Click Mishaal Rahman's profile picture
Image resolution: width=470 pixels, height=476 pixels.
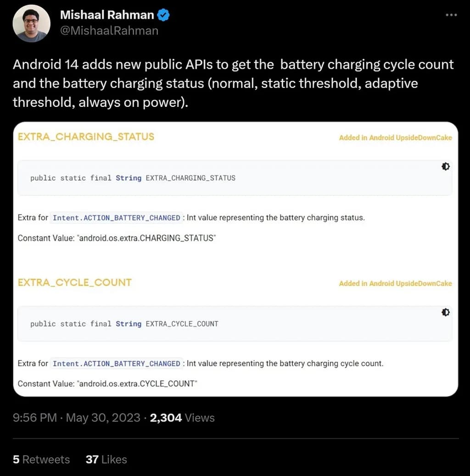point(31,24)
